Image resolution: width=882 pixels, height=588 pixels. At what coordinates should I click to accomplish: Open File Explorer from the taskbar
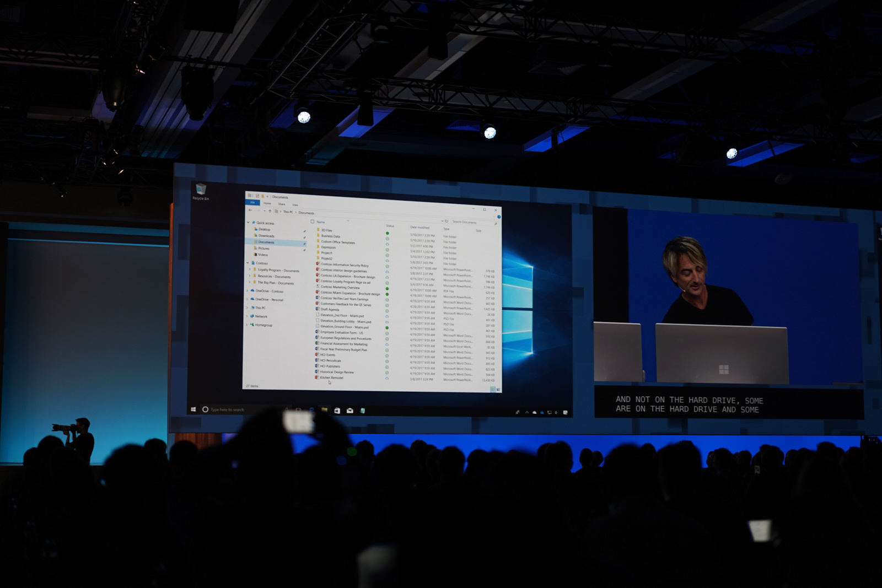[324, 410]
